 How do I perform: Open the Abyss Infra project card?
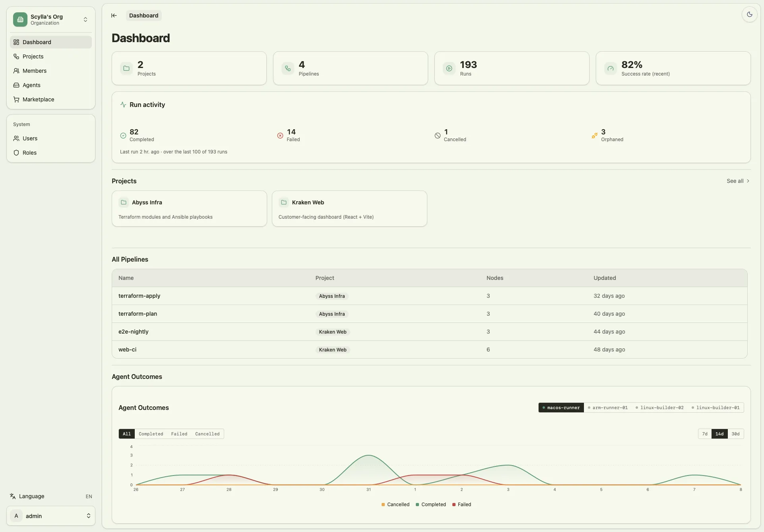coord(189,209)
